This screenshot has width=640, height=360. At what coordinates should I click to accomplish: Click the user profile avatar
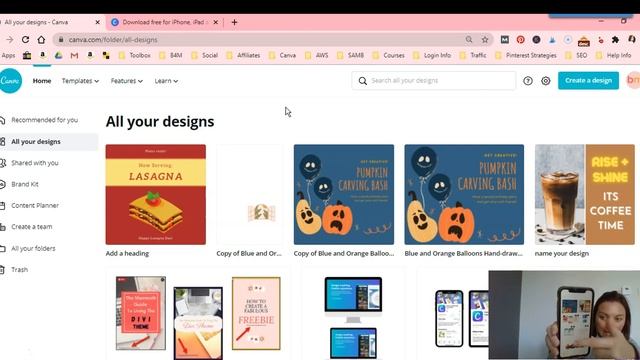[x=633, y=80]
